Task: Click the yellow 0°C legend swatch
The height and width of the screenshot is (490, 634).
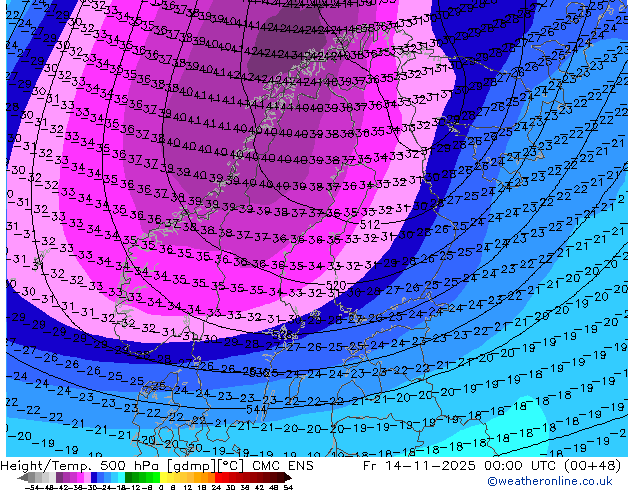Action: pyautogui.click(x=163, y=477)
